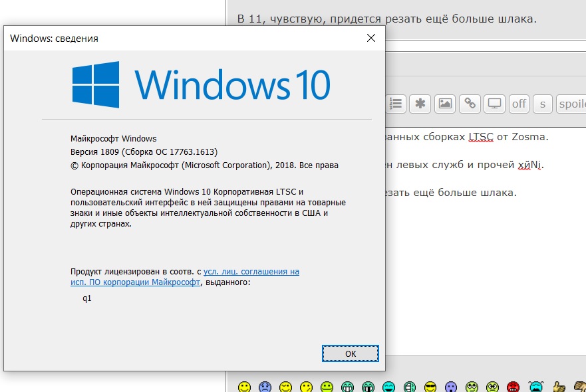Insert the red angry smiley

(x=513, y=387)
